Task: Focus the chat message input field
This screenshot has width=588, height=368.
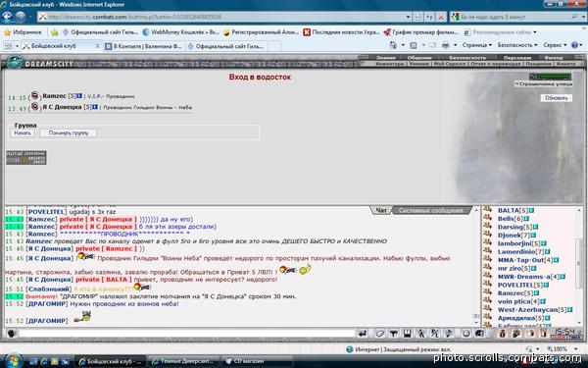Action: [x=186, y=334]
